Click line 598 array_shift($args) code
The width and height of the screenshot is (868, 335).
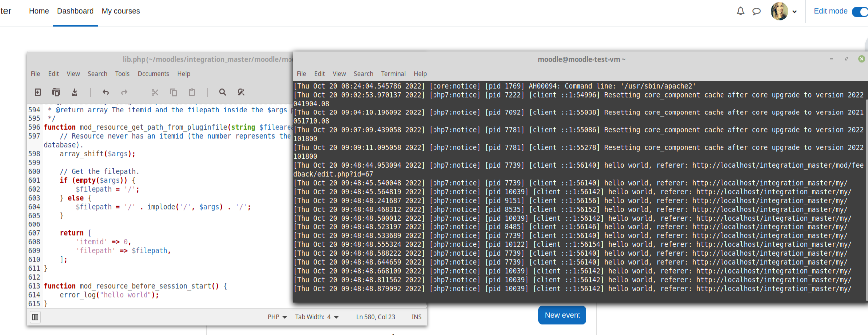(x=98, y=154)
